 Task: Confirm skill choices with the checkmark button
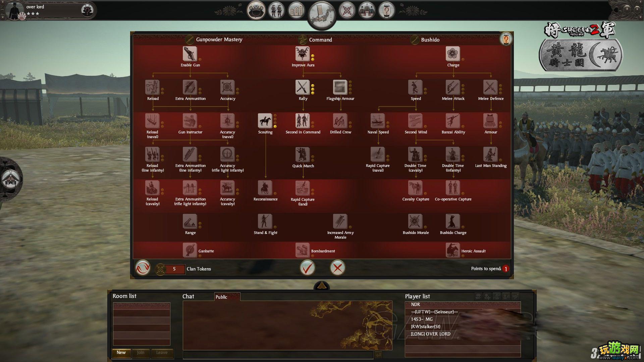click(x=308, y=268)
